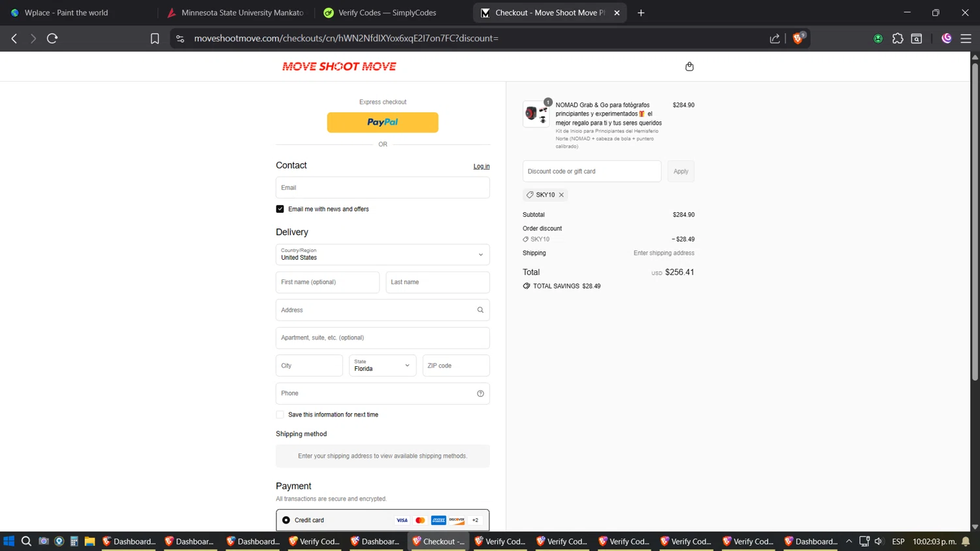Open site settings icon in address bar
The image size is (980, 551).
point(180,39)
